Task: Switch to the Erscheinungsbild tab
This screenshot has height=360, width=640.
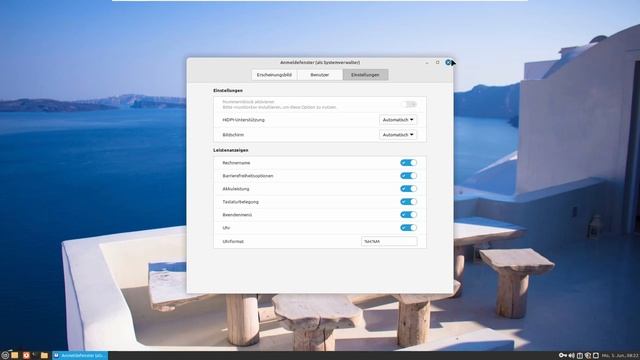Action: click(x=274, y=75)
